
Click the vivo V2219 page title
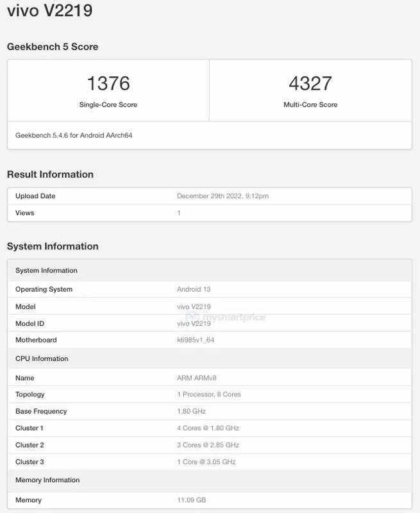click(49, 11)
